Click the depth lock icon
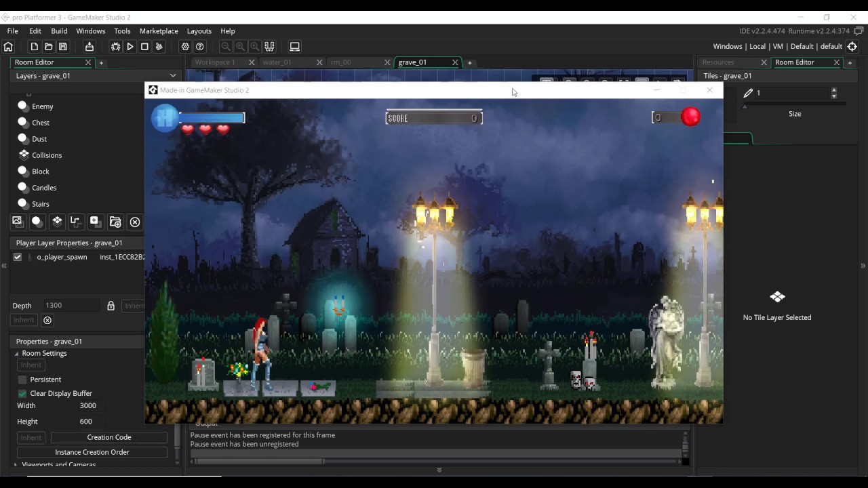This screenshot has height=488, width=868. [x=111, y=306]
